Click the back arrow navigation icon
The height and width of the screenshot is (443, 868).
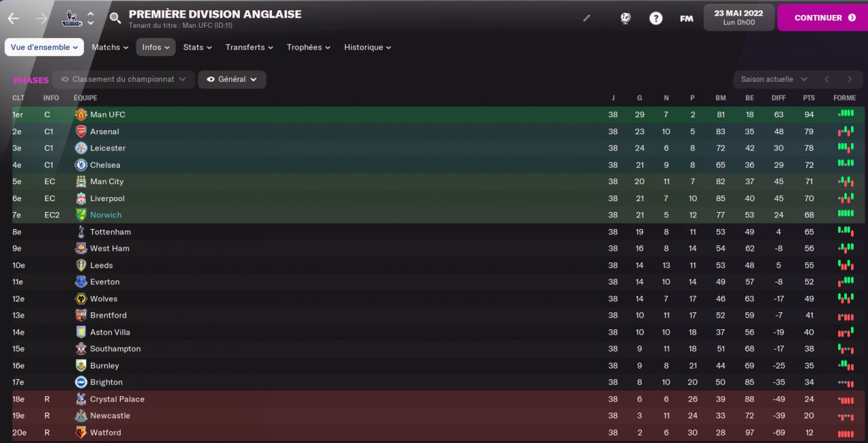13,18
